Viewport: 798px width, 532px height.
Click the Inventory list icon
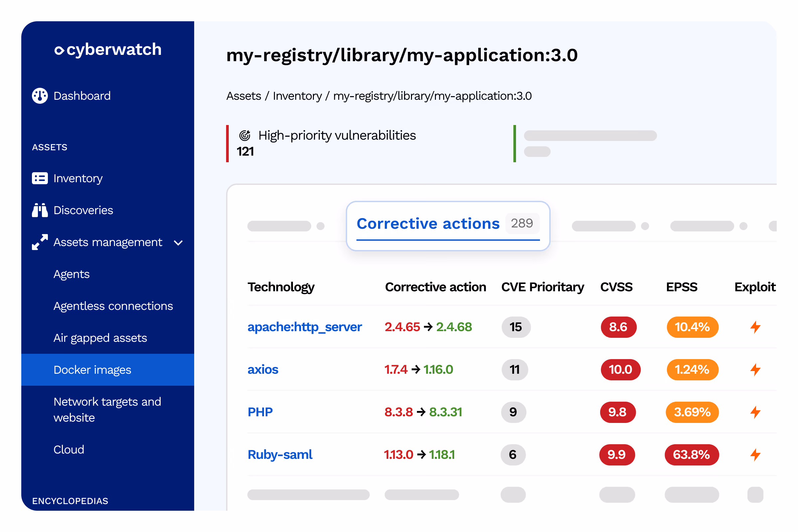[40, 178]
